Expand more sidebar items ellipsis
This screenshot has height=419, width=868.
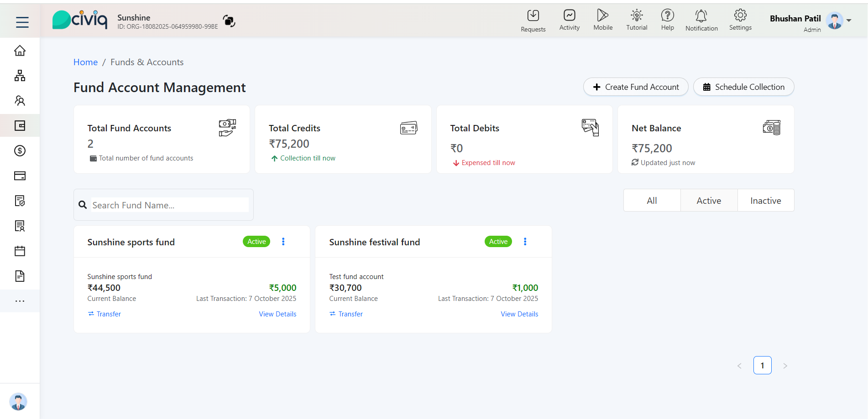(x=20, y=301)
